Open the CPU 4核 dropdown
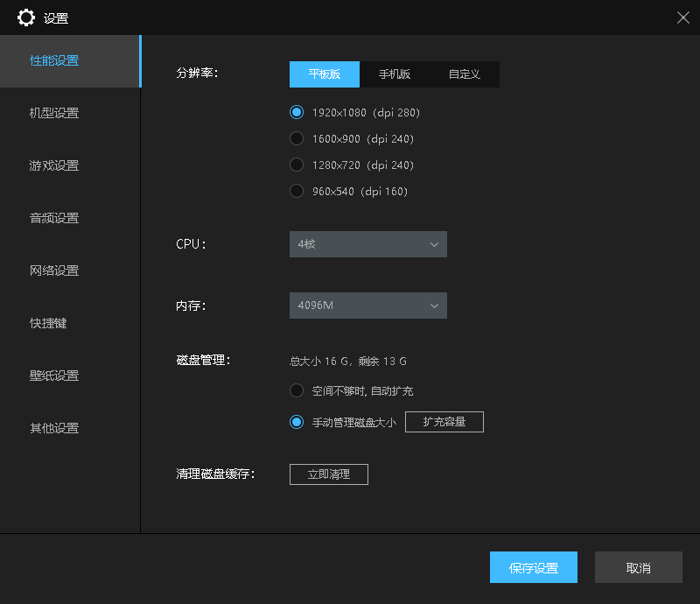 tap(367, 244)
